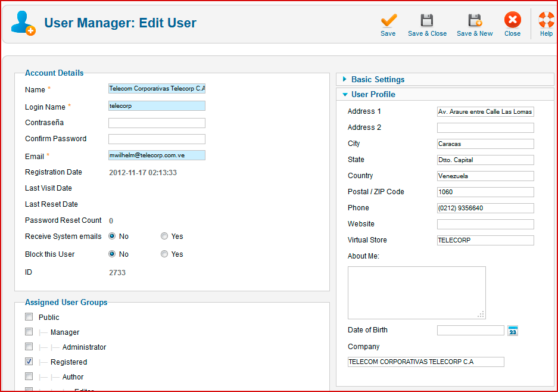Collapse the User Profile panel

[x=373, y=94]
